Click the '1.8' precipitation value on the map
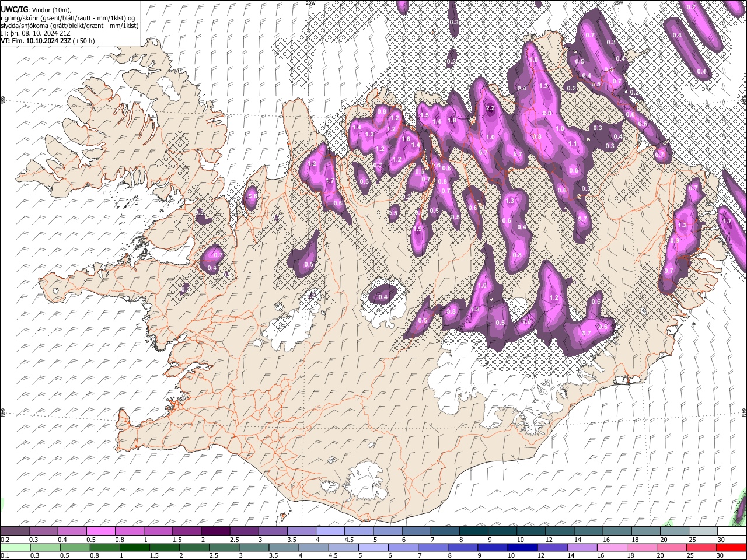This screenshot has width=747, height=560. (x=451, y=121)
